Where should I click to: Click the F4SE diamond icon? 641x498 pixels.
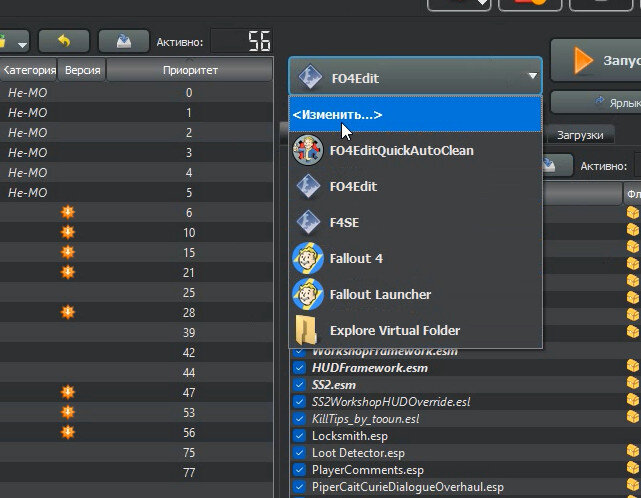coord(308,222)
